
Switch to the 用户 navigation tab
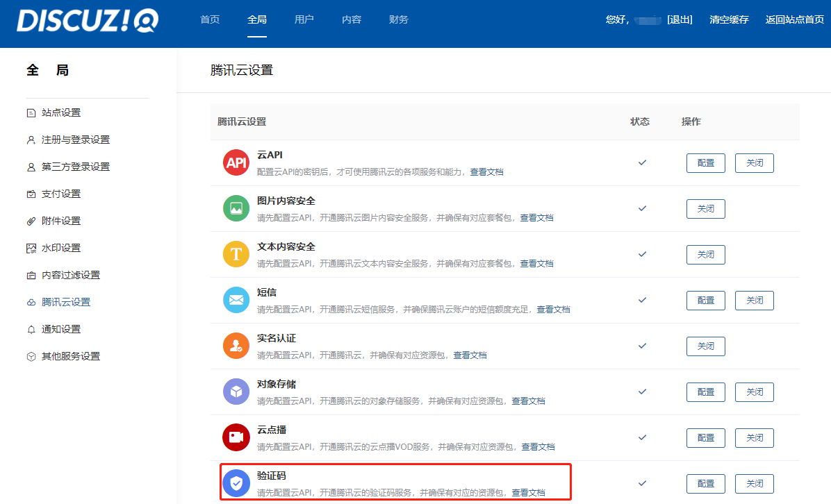pos(304,19)
